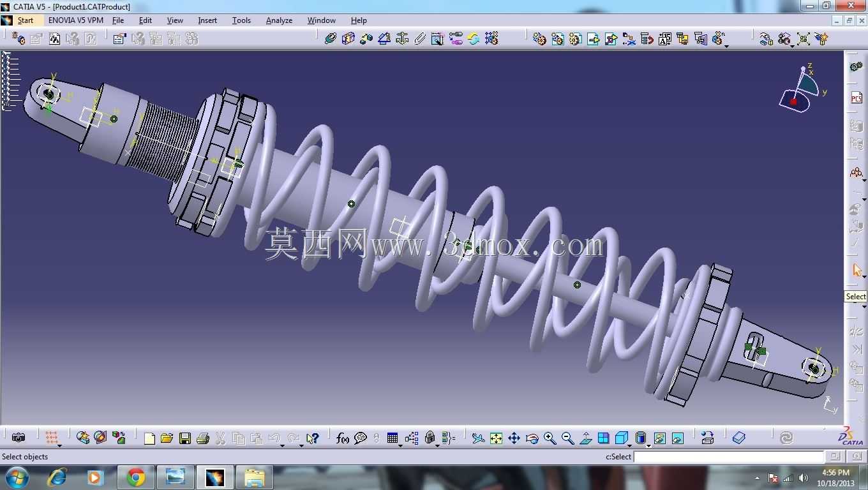Open the Formula f(x) editor
This screenshot has width=868, height=490.
point(343,438)
